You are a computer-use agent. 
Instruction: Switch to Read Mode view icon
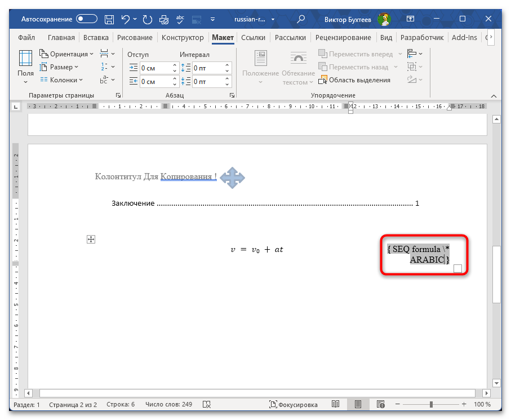pyautogui.click(x=335, y=404)
